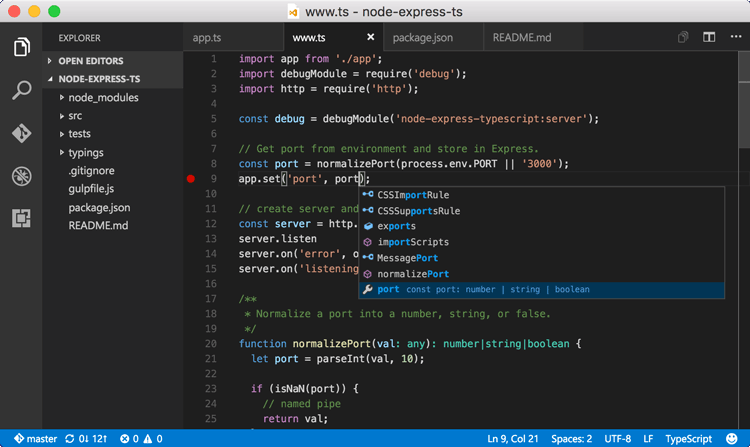This screenshot has height=447, width=750.
Task: Open .gitignore file in explorer
Action: click(113, 171)
